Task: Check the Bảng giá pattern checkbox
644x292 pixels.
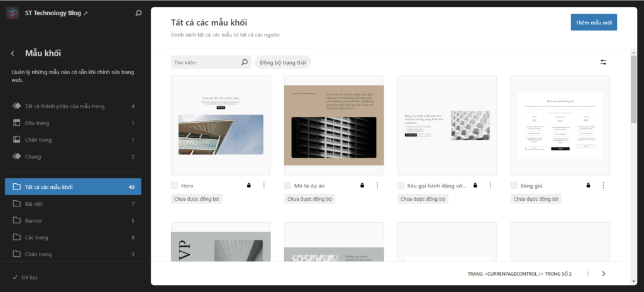Action: pyautogui.click(x=514, y=186)
